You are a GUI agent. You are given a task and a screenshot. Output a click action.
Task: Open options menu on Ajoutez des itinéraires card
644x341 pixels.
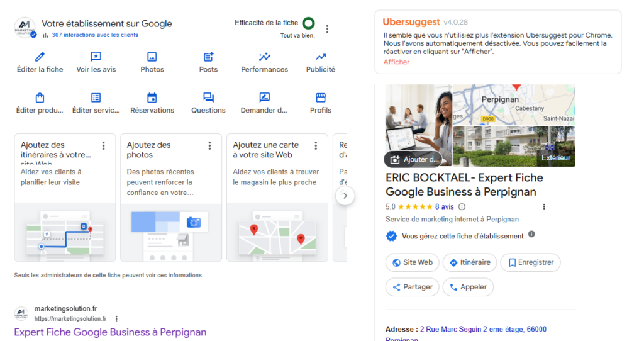click(x=104, y=145)
